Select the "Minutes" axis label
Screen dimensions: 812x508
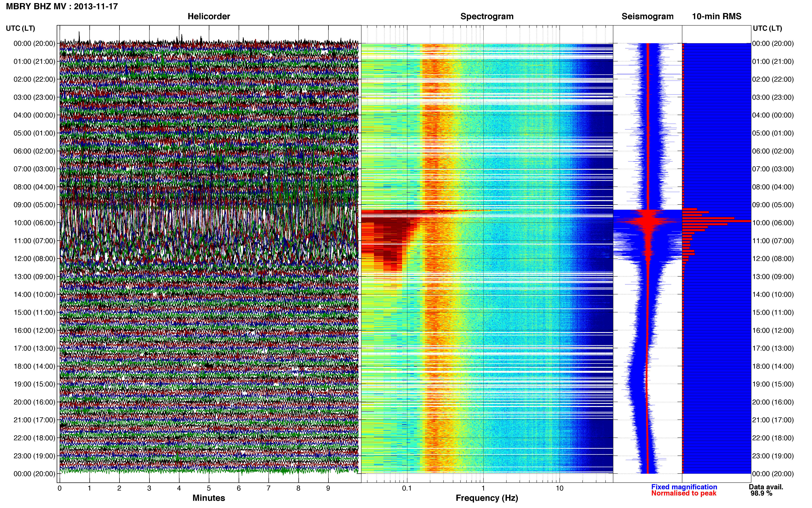pyautogui.click(x=209, y=498)
